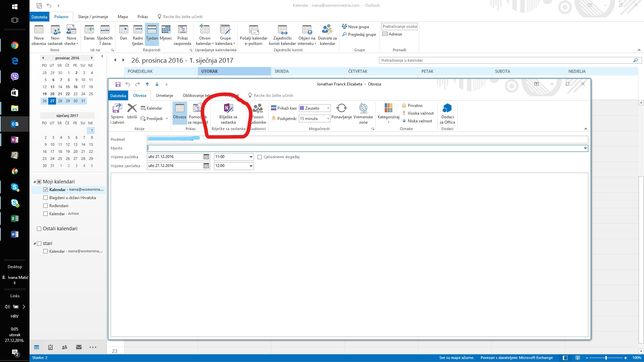Click the Visoka važnost icon
Screen dimensions: 644x362
[x=404, y=113]
